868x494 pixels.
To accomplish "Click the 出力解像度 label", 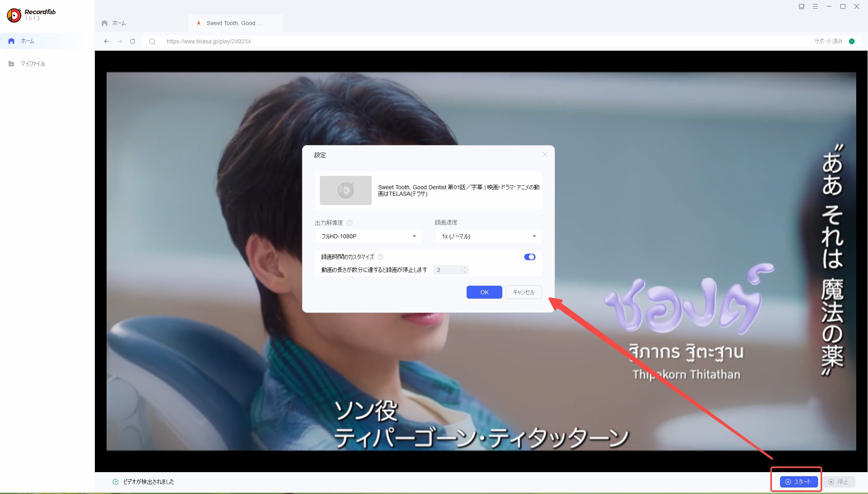I will tap(329, 223).
